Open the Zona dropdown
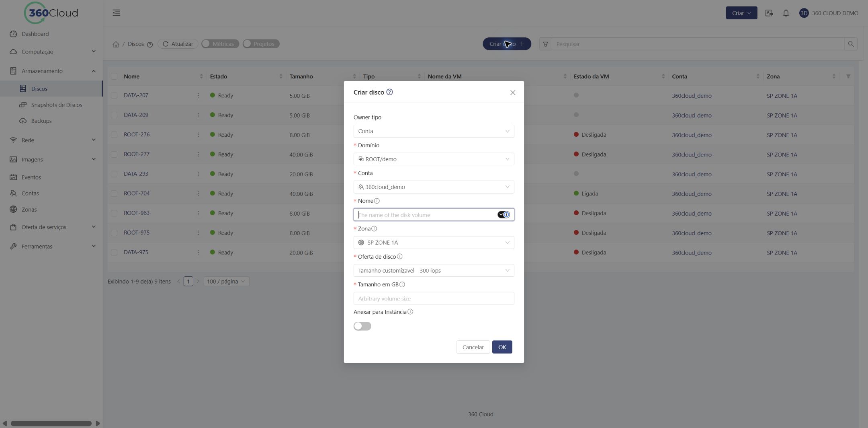Screen dimensions: 868x428 (434, 243)
